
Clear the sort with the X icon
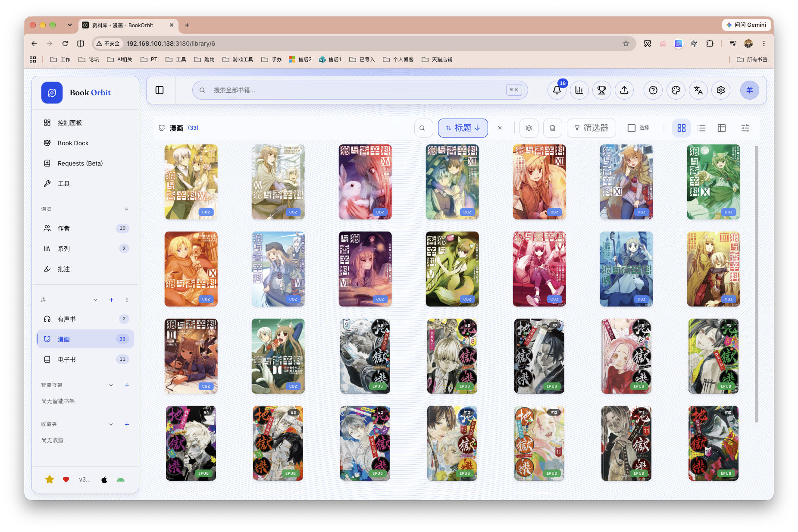point(500,128)
